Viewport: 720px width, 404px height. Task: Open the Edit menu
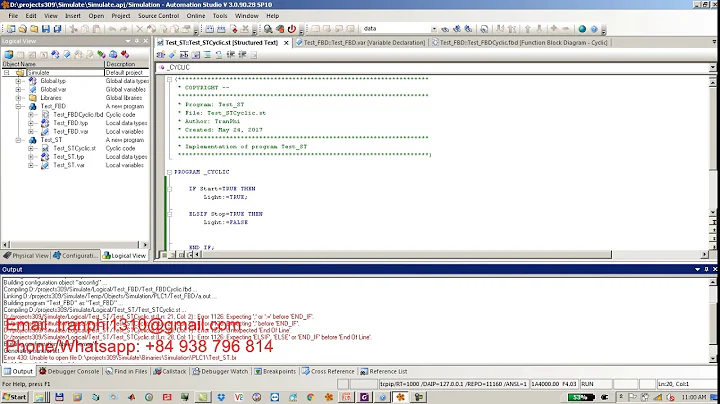pos(31,16)
